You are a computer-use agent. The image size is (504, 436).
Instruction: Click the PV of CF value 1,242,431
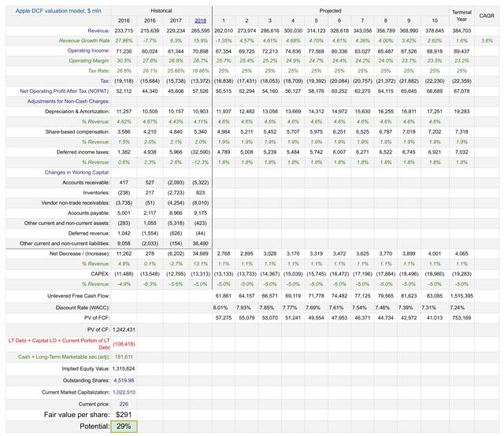tap(124, 330)
